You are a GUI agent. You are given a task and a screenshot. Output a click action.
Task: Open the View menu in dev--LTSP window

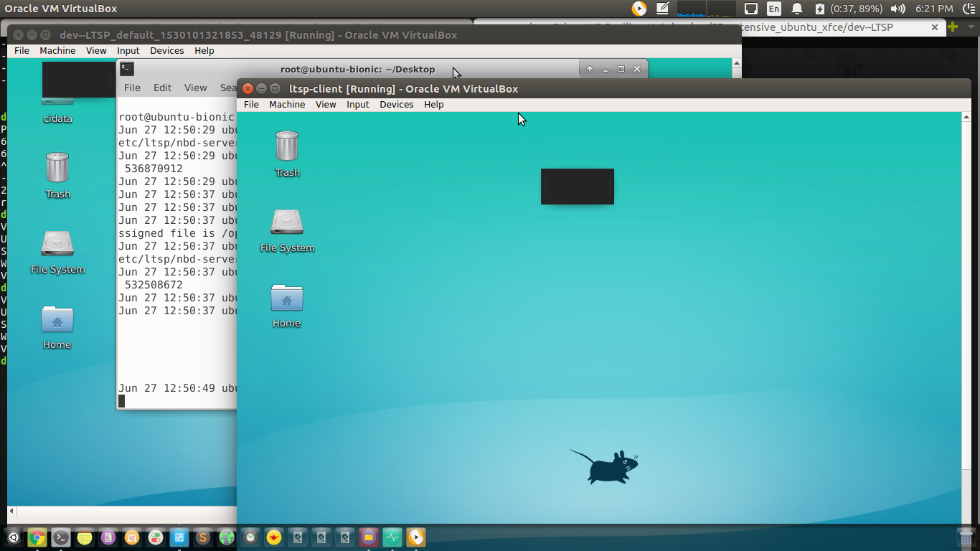click(x=96, y=50)
